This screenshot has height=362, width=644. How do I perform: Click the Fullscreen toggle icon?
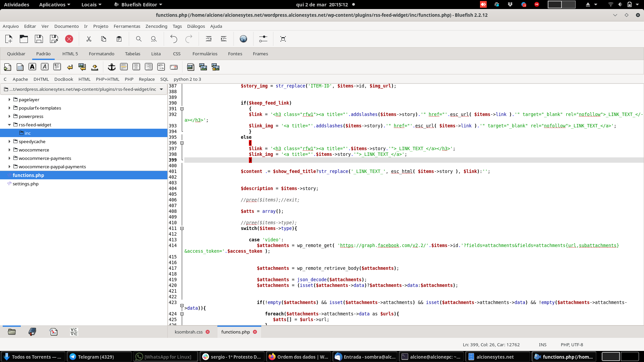(x=283, y=39)
